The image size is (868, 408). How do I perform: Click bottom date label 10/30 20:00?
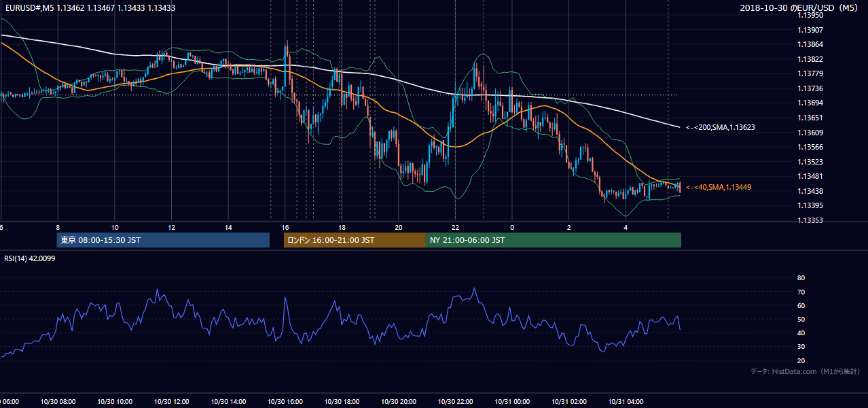tap(399, 402)
